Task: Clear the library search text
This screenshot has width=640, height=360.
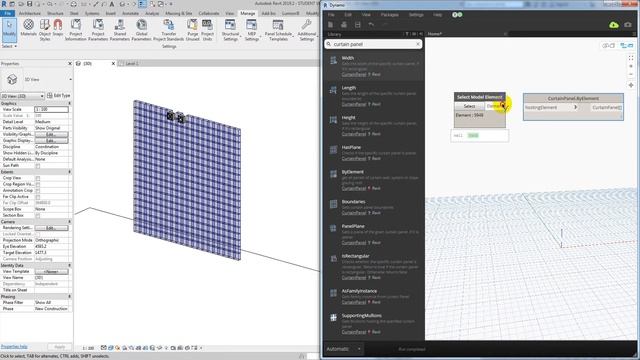Action: pos(418,44)
